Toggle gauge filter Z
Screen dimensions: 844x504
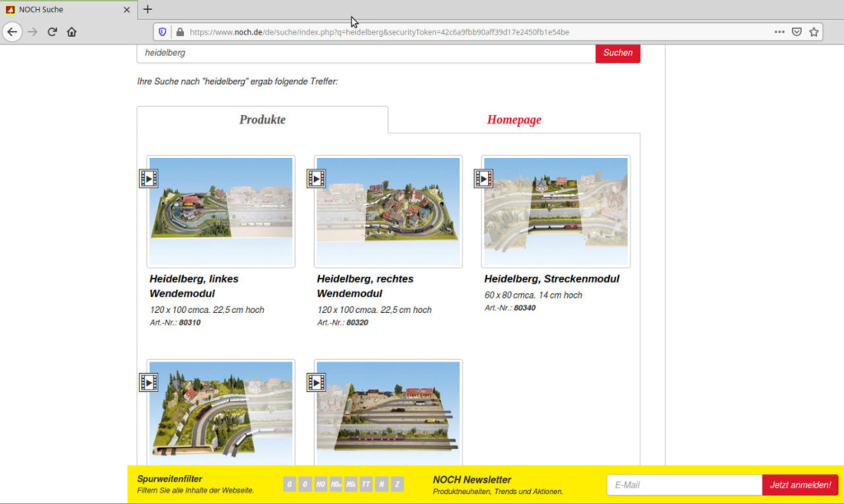[397, 484]
